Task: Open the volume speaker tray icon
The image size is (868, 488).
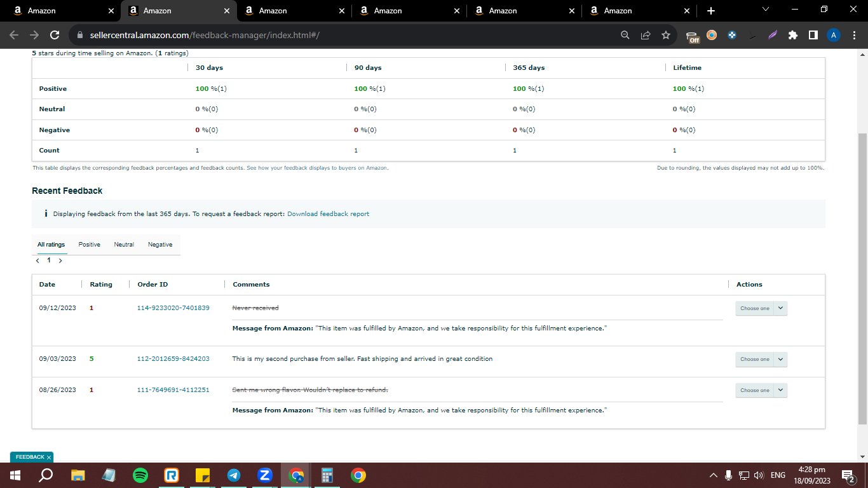Action: (x=759, y=475)
